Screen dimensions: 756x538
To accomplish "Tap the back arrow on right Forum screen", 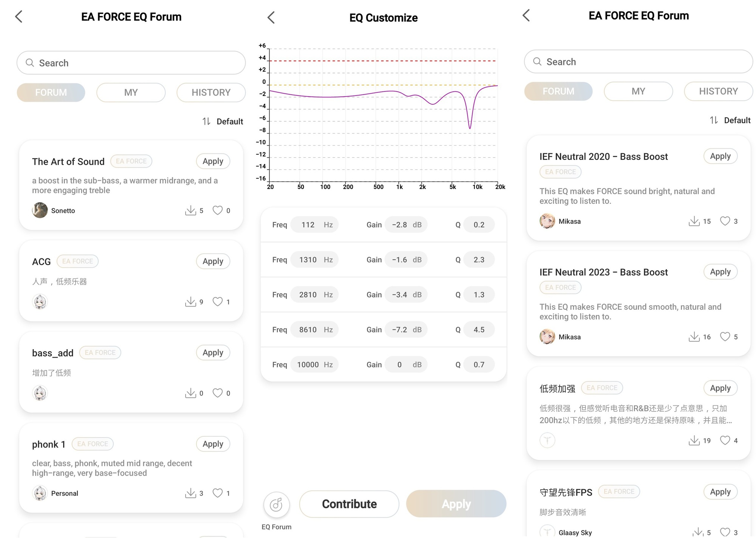I will (526, 16).
